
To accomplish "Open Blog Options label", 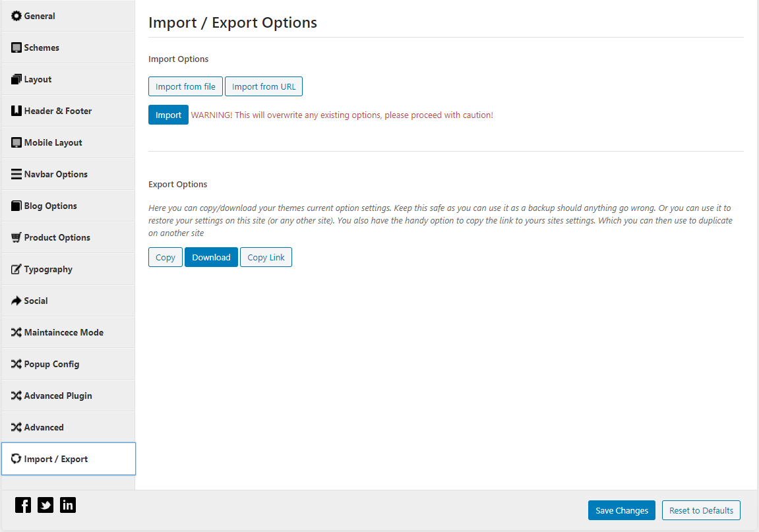I will click(x=51, y=206).
